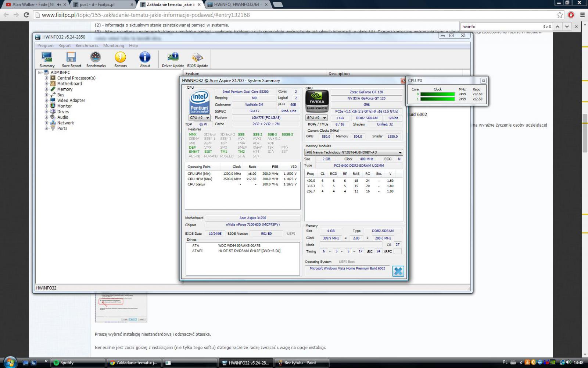
Task: Switch to the post - d - Fixitpc.pl tab
Action: pyautogui.click(x=103, y=4)
